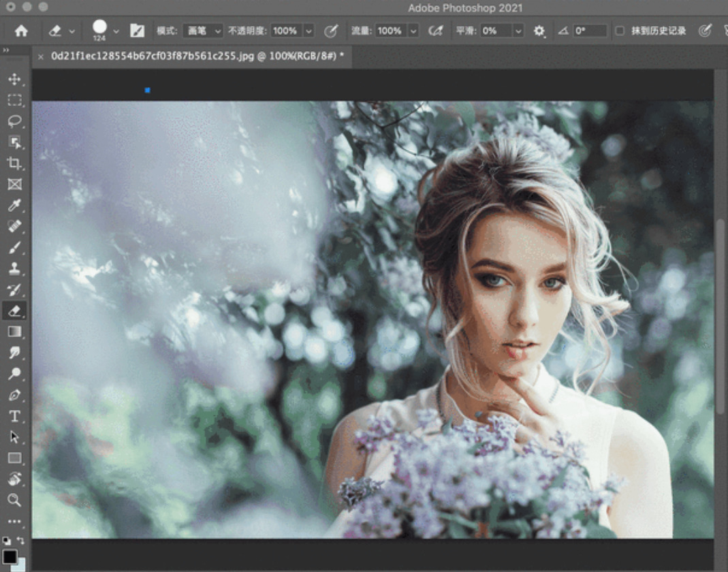
Task: Enable the 抹到历史记录 checkbox
Action: click(x=619, y=31)
